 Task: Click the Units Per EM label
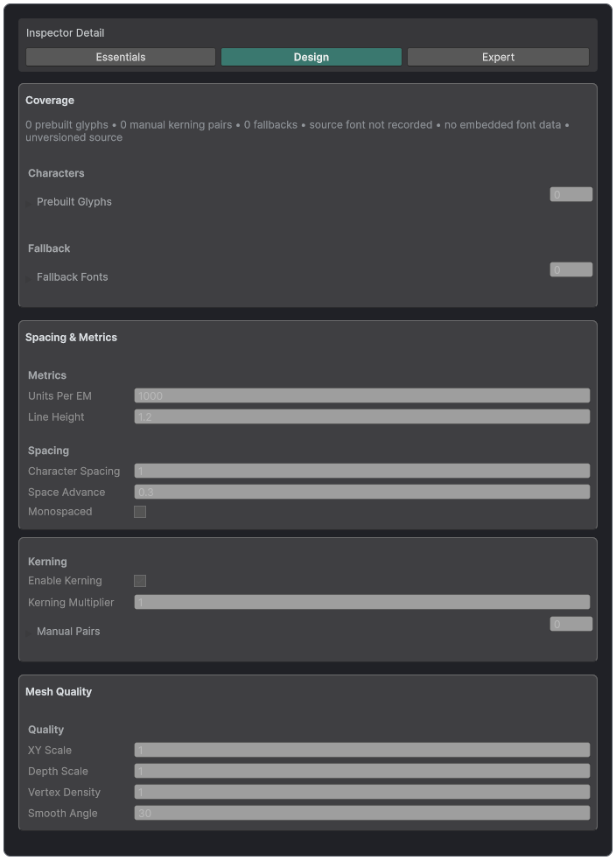(x=59, y=396)
